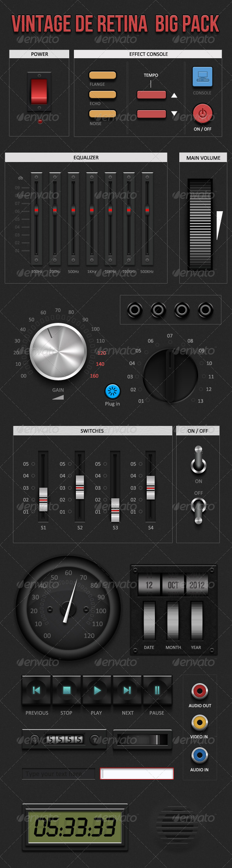Click the Date roller wheel
232x868 pixels.
pos(149,620)
